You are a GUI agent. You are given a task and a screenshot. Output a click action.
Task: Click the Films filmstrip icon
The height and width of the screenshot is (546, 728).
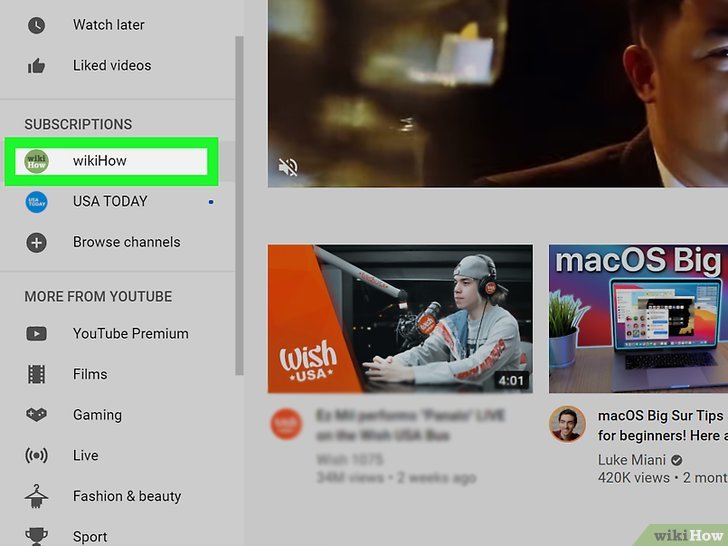pyautogui.click(x=36, y=374)
